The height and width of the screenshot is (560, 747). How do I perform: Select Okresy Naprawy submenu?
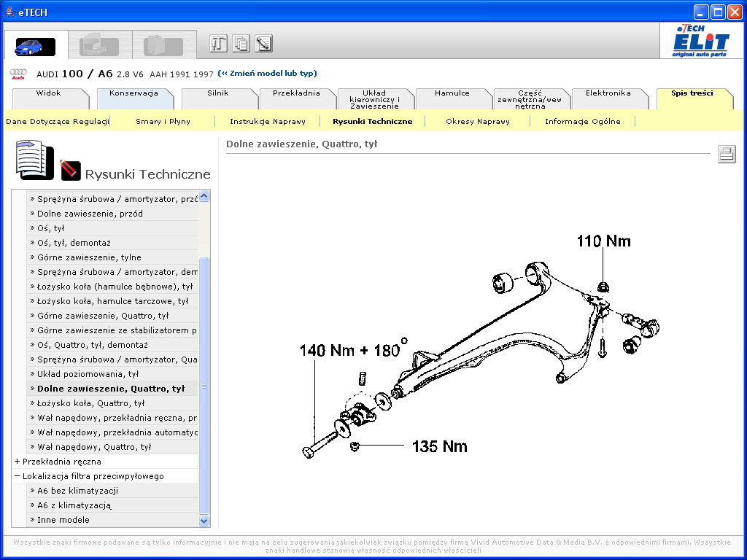point(478,122)
